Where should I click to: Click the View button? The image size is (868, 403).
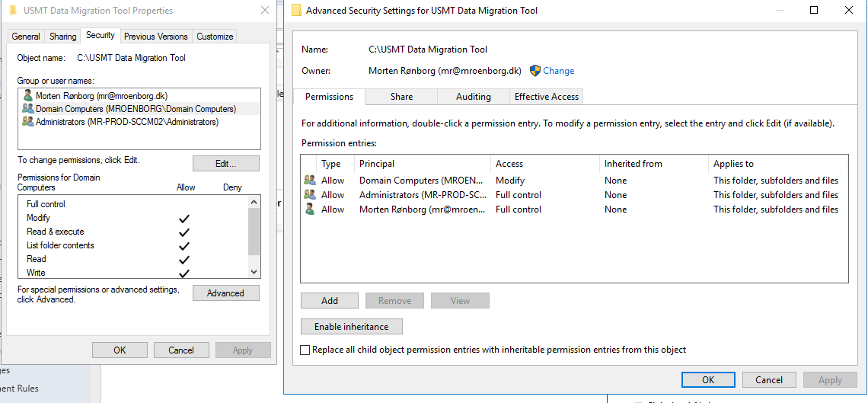(460, 301)
